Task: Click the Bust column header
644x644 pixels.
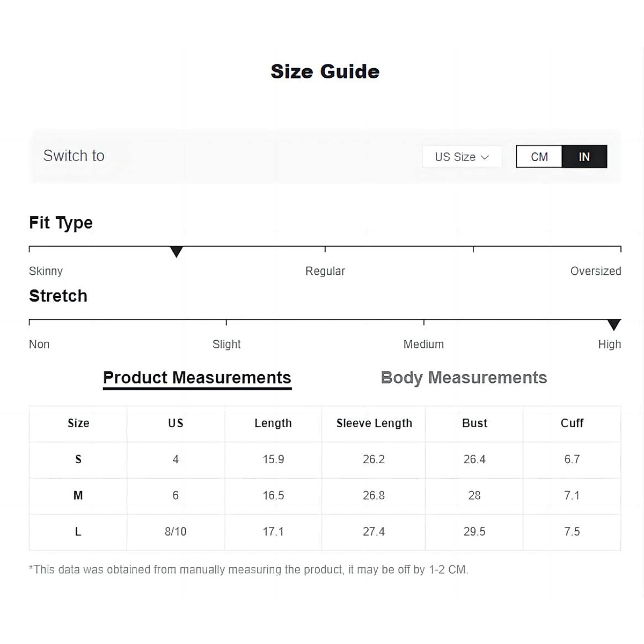Action: 474,423
